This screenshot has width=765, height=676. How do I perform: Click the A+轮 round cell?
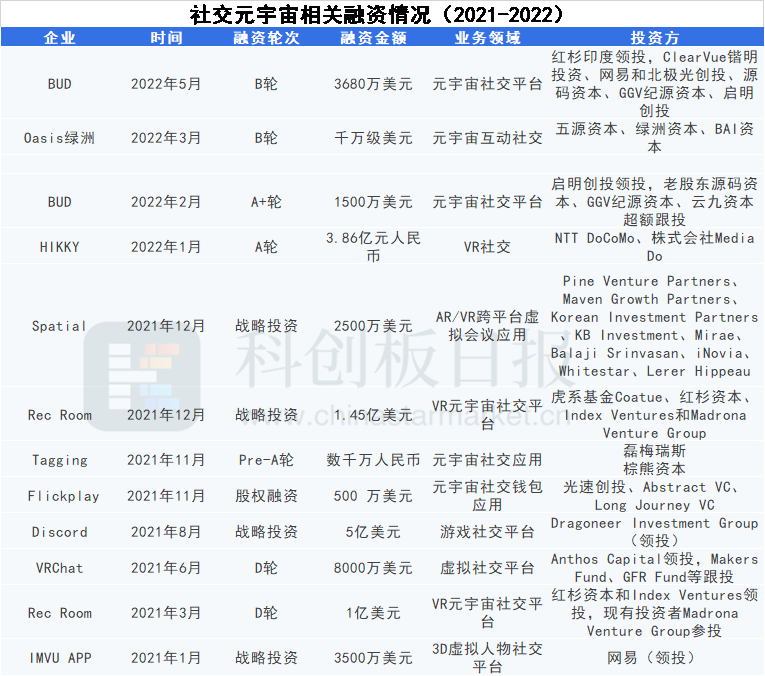266,202
